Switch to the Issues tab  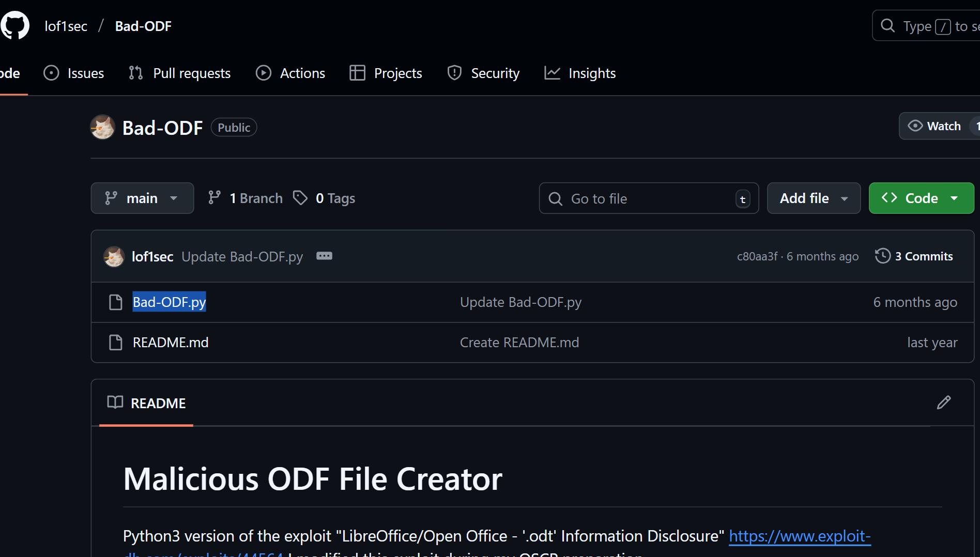[x=74, y=73]
